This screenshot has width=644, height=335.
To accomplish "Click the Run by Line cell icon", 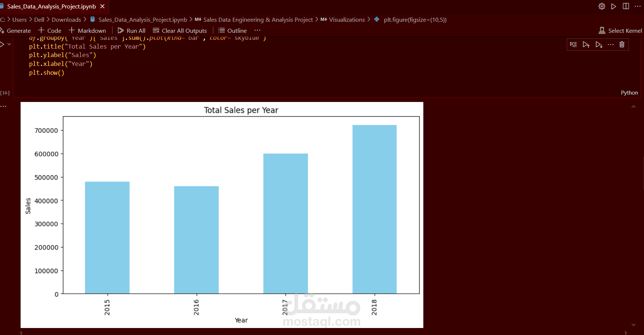I will click(573, 45).
